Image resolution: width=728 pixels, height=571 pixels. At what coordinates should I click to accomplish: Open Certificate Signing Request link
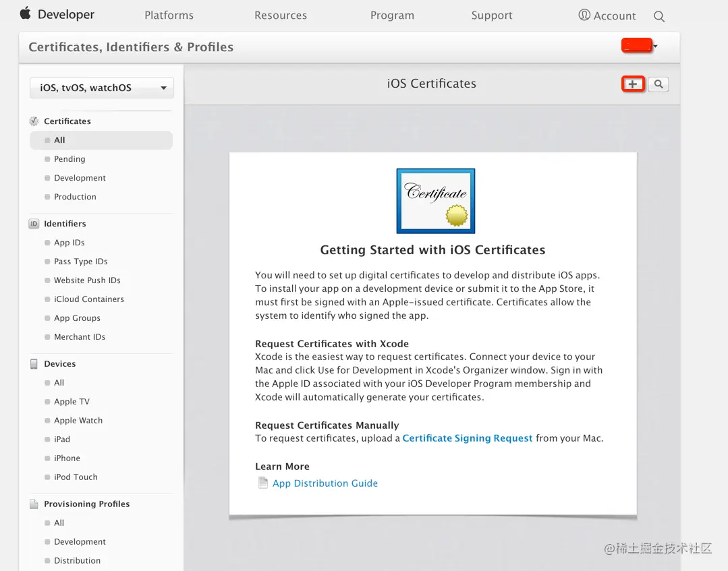(x=467, y=438)
